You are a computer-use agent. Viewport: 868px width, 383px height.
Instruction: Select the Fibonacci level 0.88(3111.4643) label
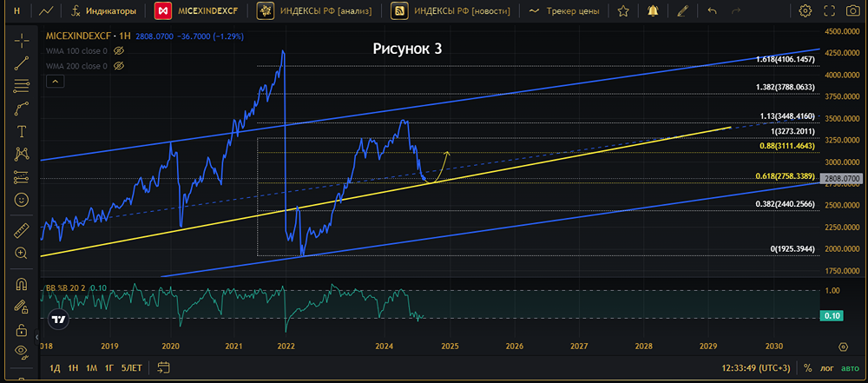click(x=787, y=146)
